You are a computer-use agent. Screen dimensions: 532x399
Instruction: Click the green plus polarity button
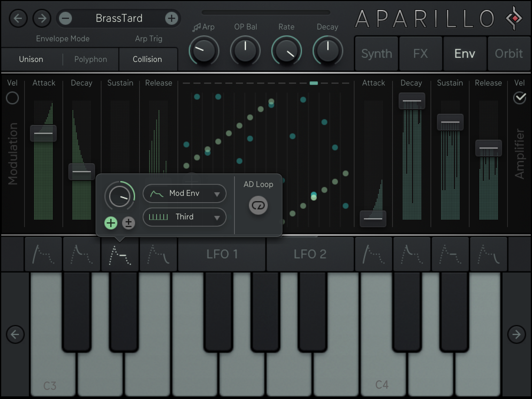(x=111, y=223)
